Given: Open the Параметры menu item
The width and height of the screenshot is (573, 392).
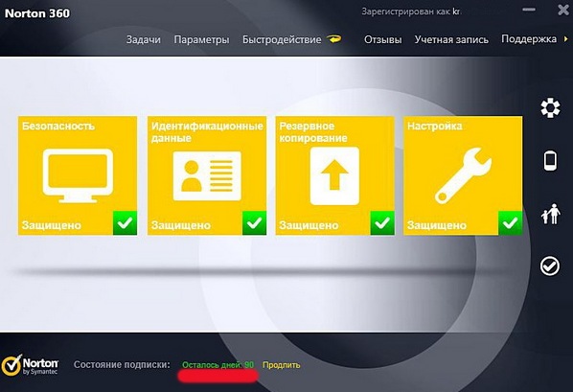Looking at the screenshot, I should (201, 39).
